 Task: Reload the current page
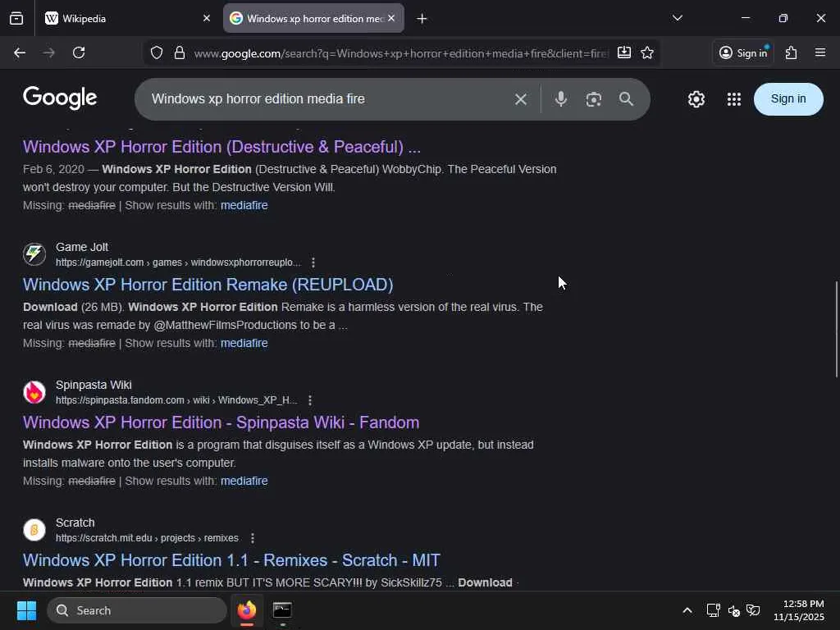(x=79, y=52)
